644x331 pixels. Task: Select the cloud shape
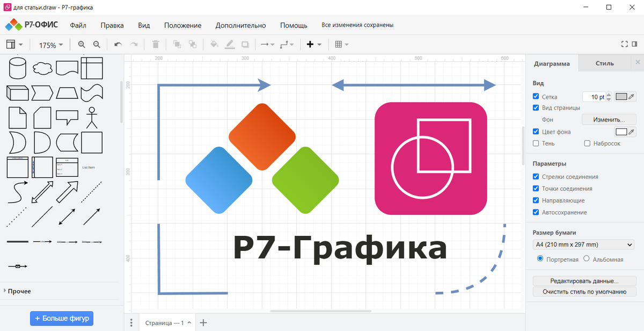click(43, 68)
